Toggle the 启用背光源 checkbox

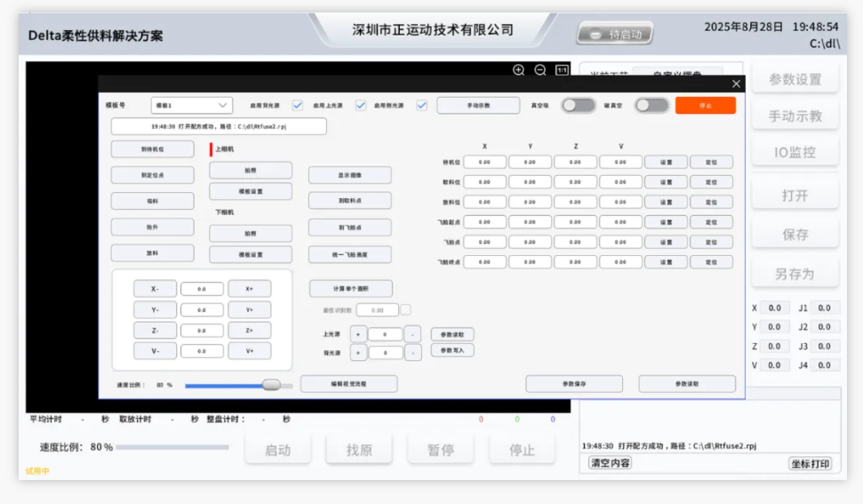tap(297, 105)
